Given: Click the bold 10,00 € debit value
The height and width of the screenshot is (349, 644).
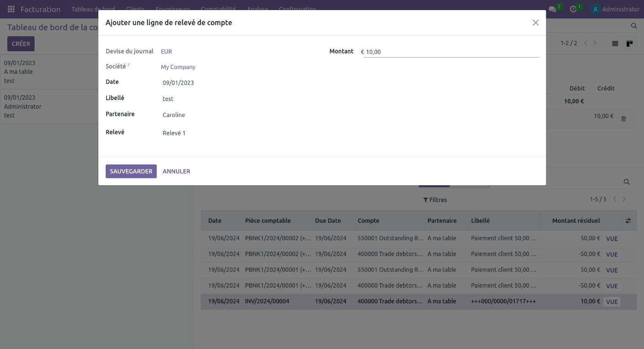Looking at the screenshot, I should click(x=574, y=101).
